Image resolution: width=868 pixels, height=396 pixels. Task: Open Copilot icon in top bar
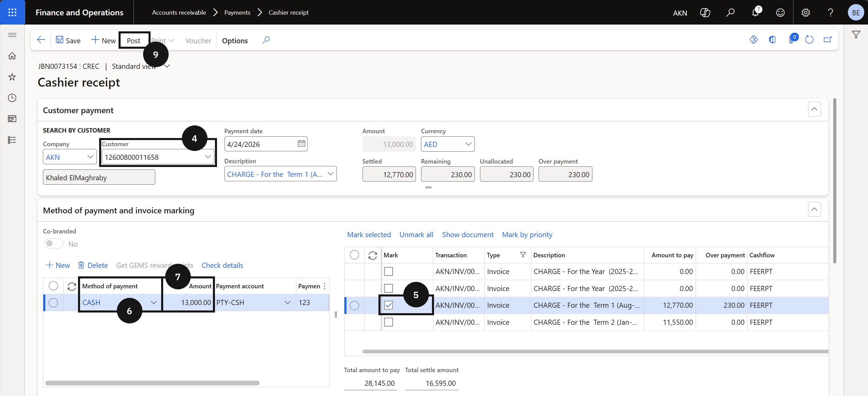(705, 13)
